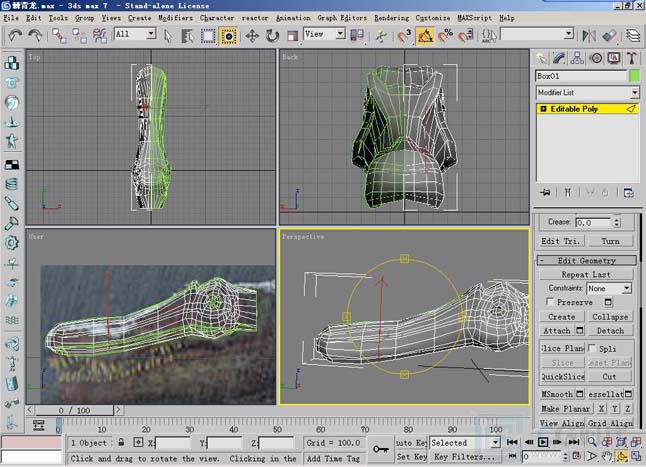Click the Mirror Selected Objects icon

(x=589, y=36)
